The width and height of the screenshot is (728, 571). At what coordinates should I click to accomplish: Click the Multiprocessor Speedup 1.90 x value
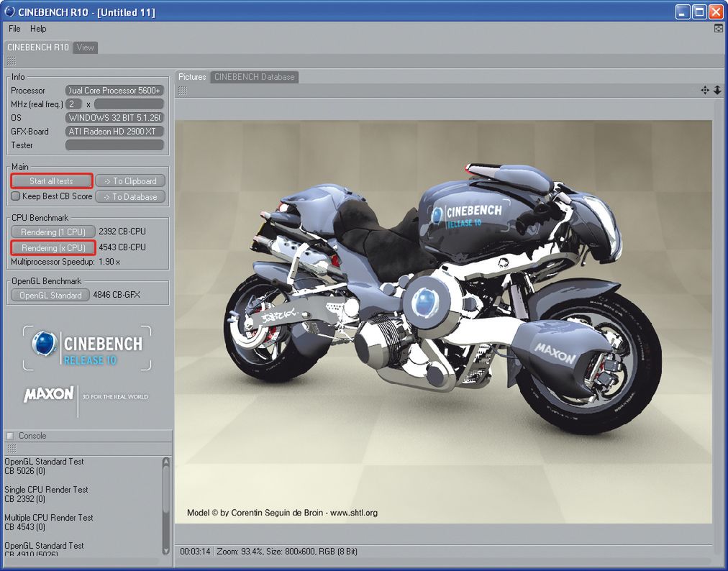109,262
